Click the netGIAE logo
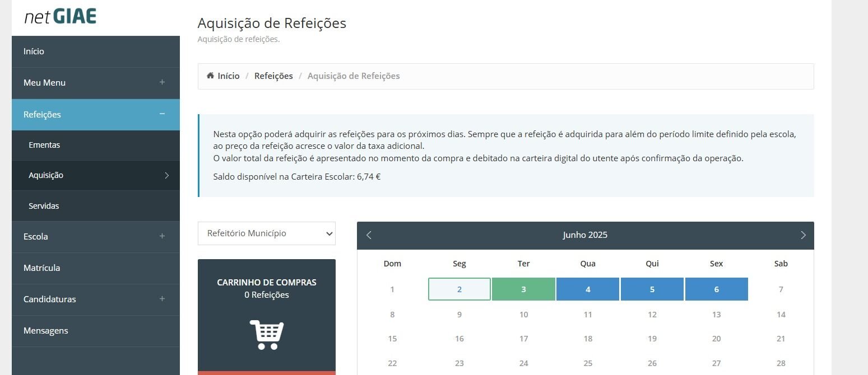 tap(61, 16)
